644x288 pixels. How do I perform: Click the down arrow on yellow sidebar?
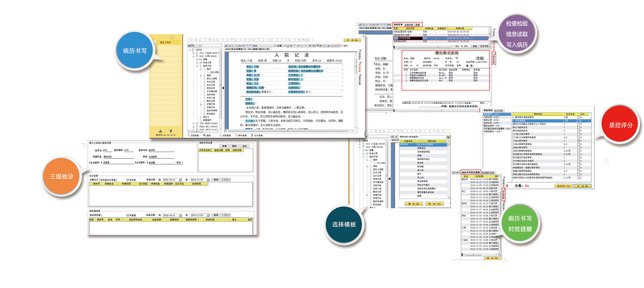(x=171, y=131)
